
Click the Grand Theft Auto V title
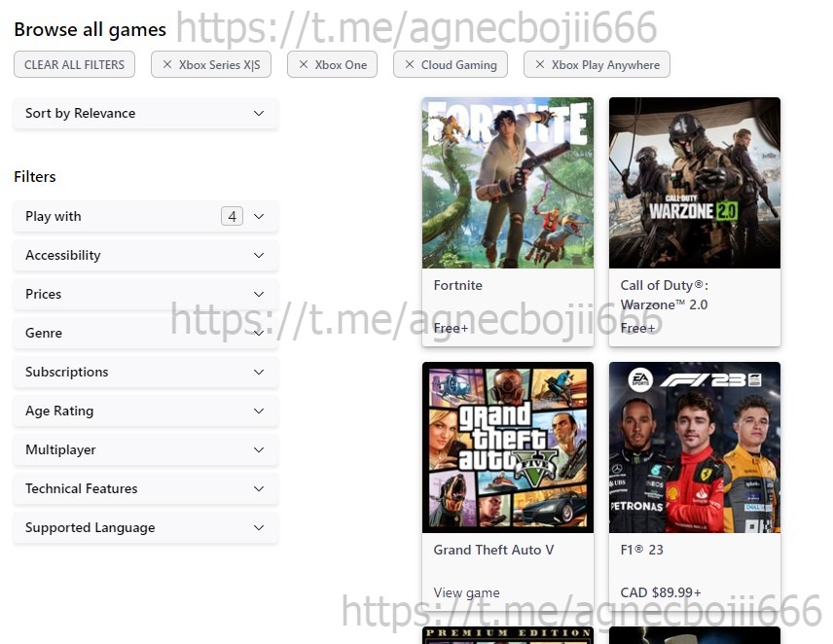[x=493, y=550]
